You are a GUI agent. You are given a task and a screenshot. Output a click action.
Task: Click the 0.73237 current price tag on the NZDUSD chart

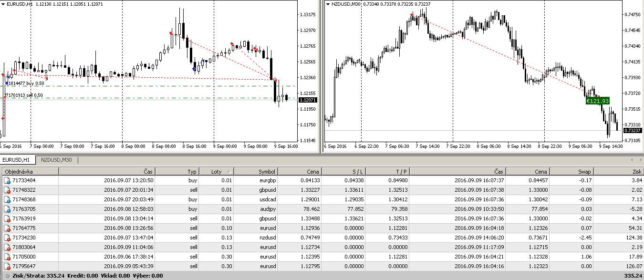tap(632, 130)
